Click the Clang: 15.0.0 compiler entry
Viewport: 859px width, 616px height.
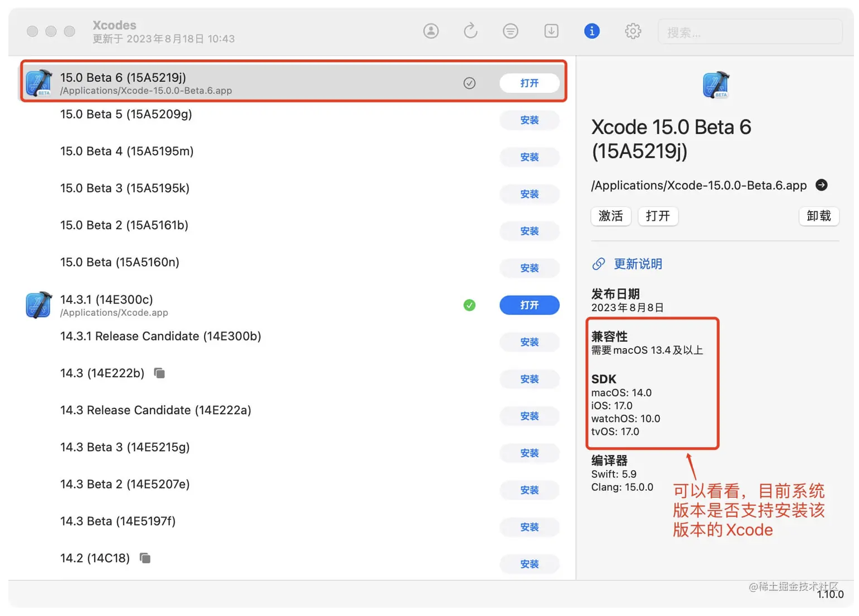pos(622,487)
